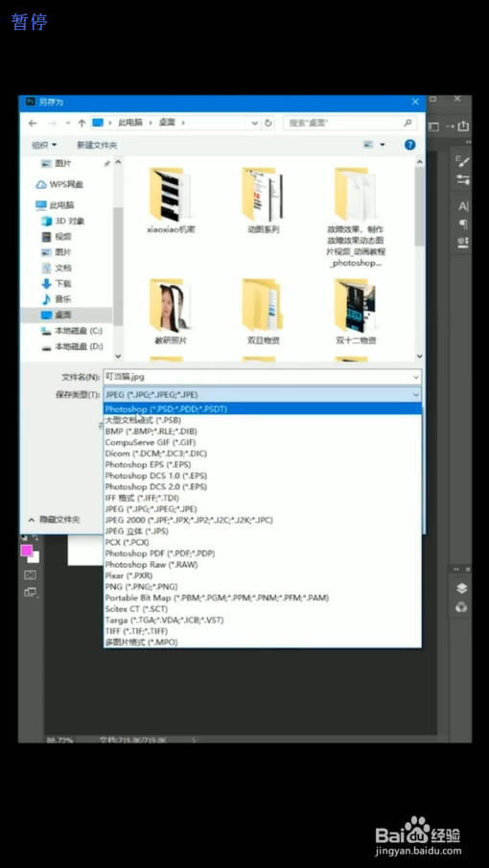Select the 双十二物资 folder

pyautogui.click(x=356, y=313)
